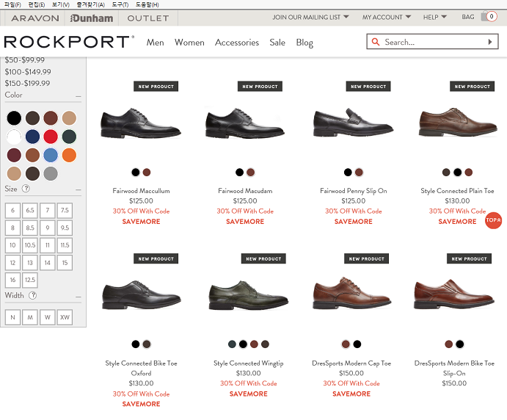This screenshot has height=420, width=507.
Task: Click the Width help question mark icon
Action: tap(32, 295)
